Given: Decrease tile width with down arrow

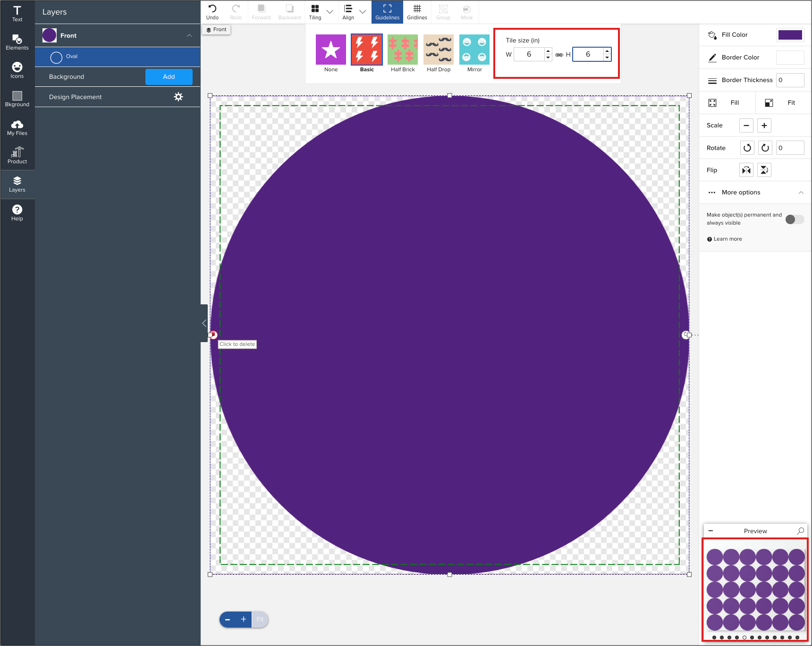Looking at the screenshot, I should point(548,58).
